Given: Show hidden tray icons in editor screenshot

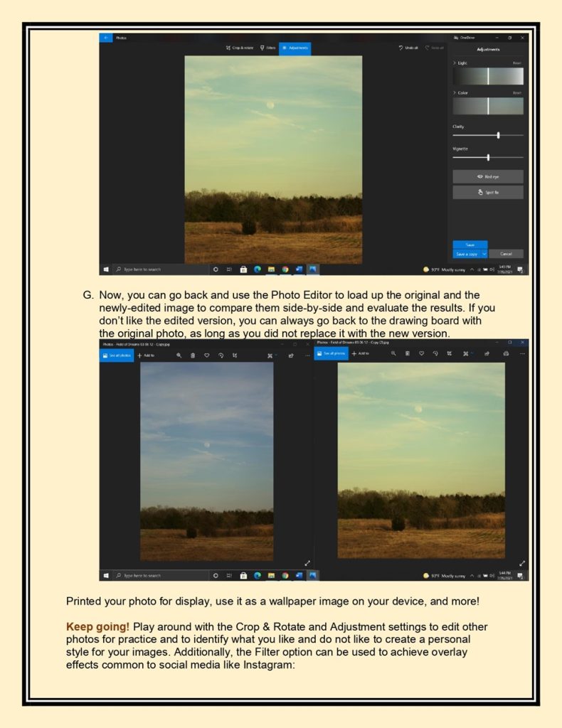Looking at the screenshot, I should click(x=472, y=269).
